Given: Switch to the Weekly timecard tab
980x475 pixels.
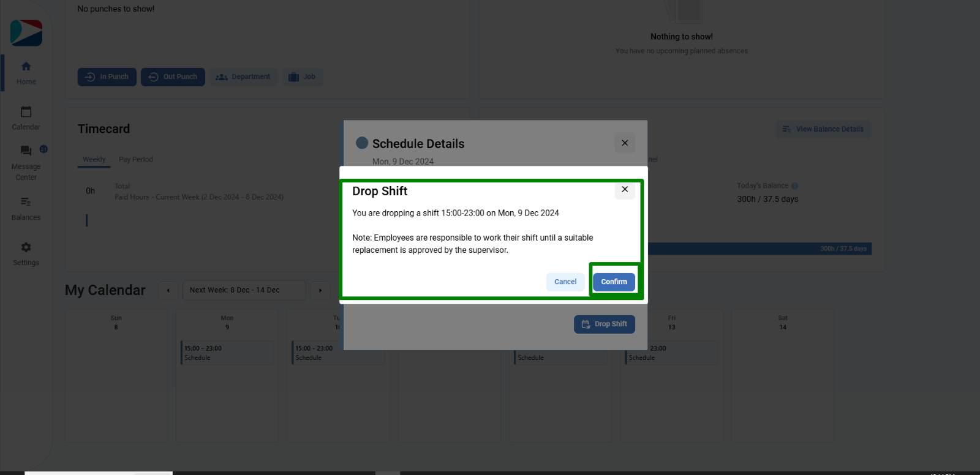Looking at the screenshot, I should pyautogui.click(x=94, y=159).
